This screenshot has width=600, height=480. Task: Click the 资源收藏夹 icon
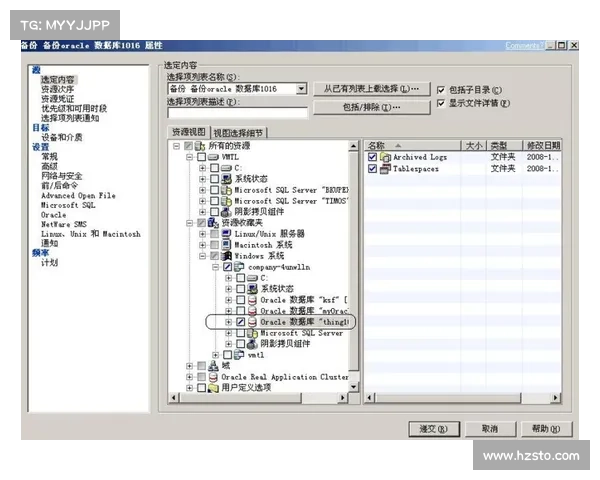213,223
